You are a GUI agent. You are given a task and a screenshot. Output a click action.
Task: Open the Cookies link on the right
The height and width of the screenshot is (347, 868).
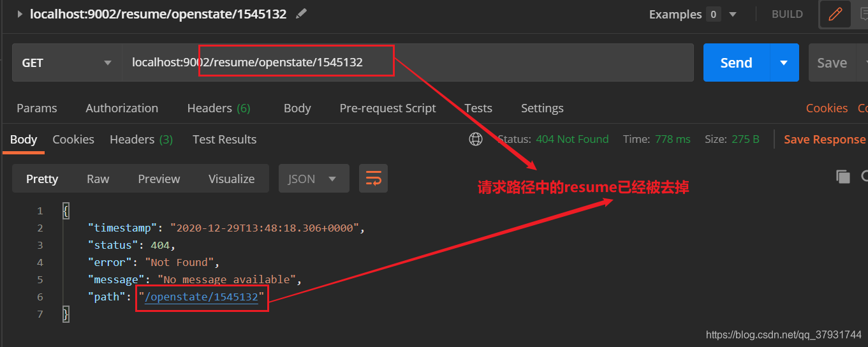827,108
